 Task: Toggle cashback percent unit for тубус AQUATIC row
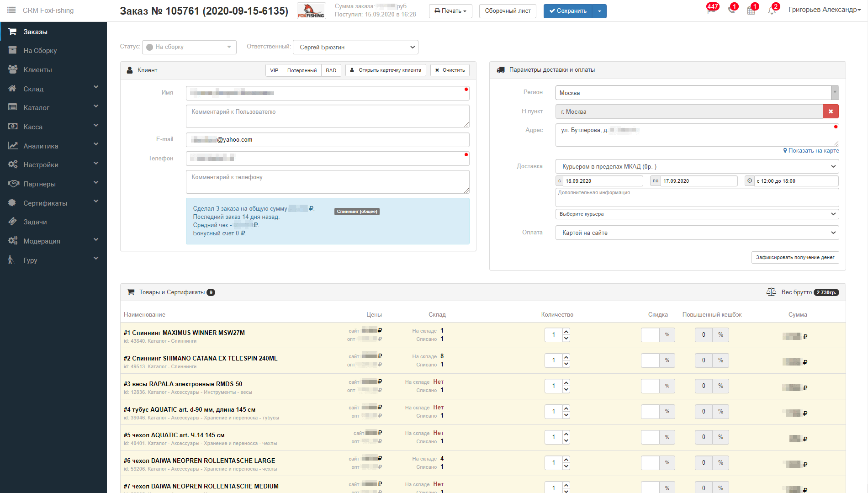coord(720,412)
